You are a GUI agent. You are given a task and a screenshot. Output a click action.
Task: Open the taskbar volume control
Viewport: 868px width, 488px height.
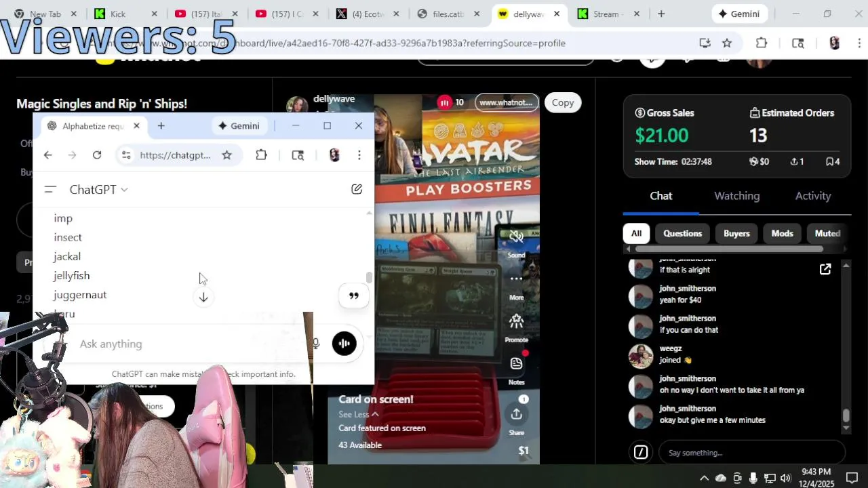(x=786, y=478)
